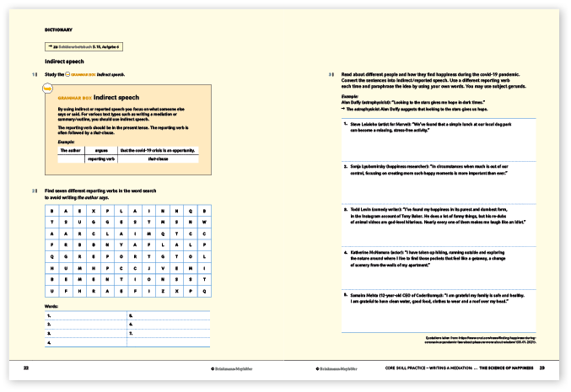
Task: Click the 'that-clause' cell in the example table
Action: pos(159,158)
